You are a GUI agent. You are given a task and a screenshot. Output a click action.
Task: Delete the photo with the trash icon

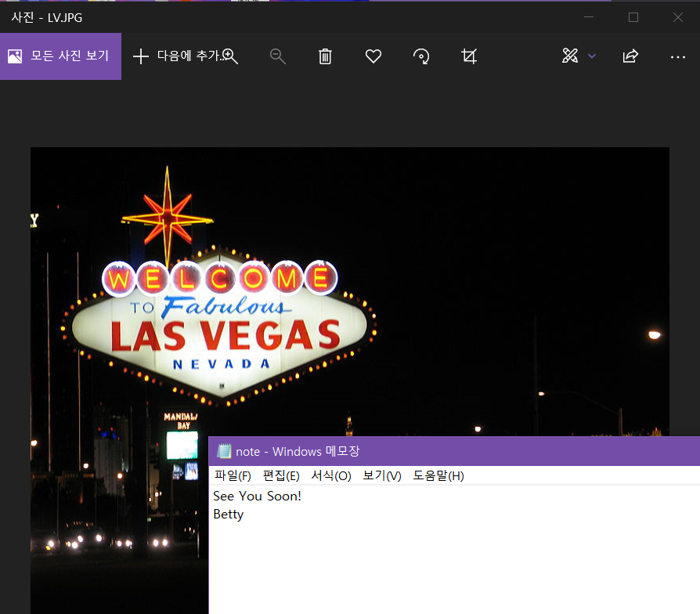(x=325, y=56)
